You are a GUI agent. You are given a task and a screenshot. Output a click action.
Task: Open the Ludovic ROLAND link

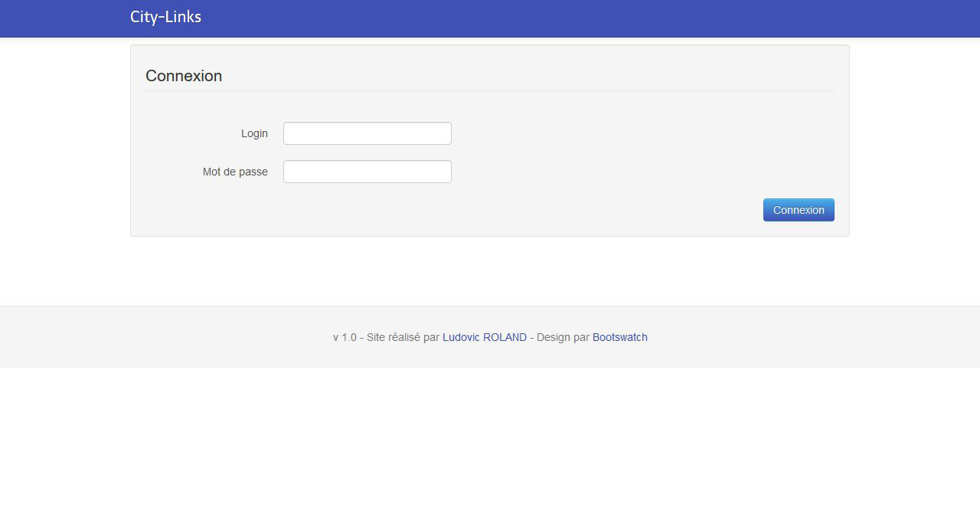(x=484, y=337)
